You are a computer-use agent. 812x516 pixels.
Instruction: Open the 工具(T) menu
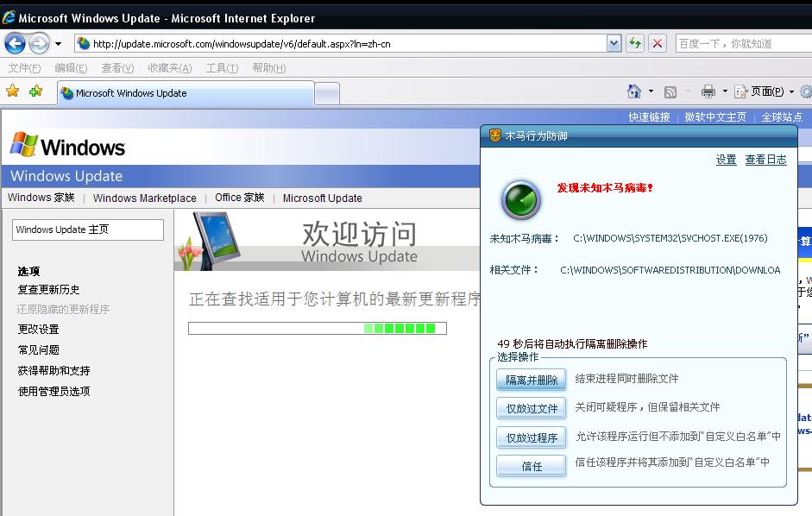click(222, 68)
